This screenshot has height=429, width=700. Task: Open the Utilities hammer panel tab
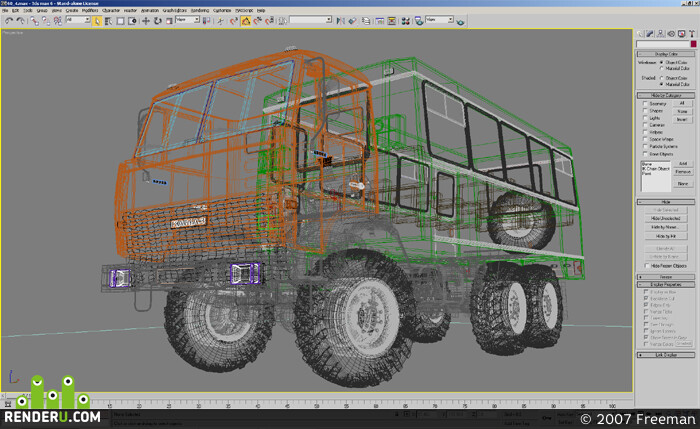coord(692,33)
